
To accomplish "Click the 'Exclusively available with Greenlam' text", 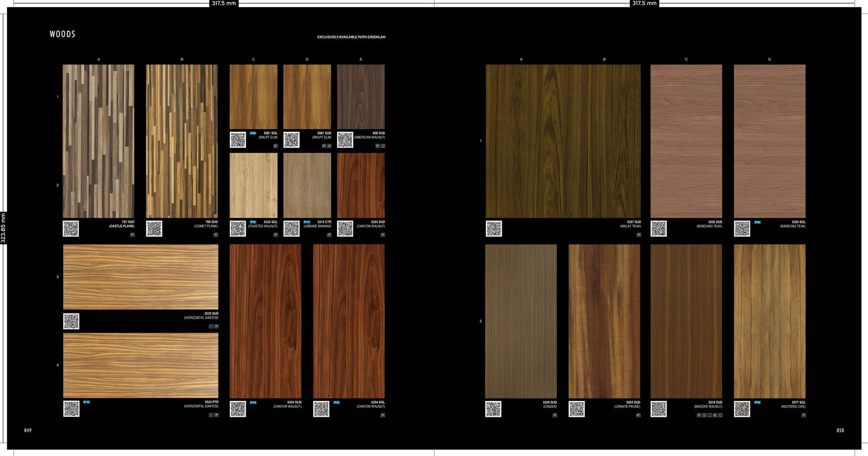I will (x=351, y=37).
